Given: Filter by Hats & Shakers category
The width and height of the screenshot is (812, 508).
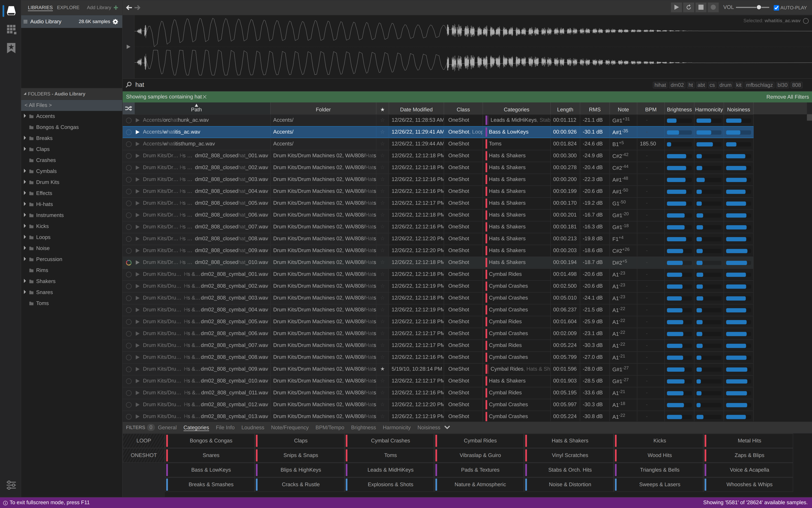Looking at the screenshot, I should 570,440.
